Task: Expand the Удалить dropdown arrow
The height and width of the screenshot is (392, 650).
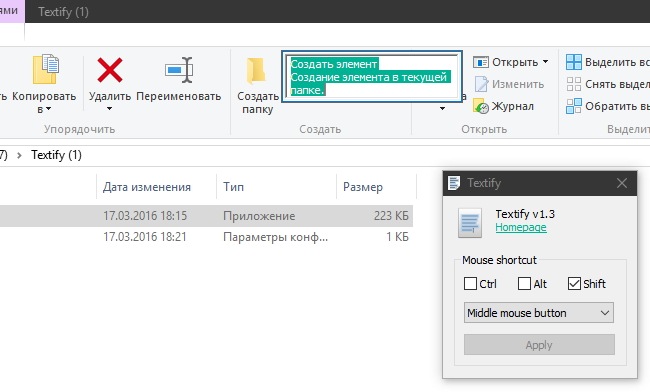Action: [x=109, y=109]
